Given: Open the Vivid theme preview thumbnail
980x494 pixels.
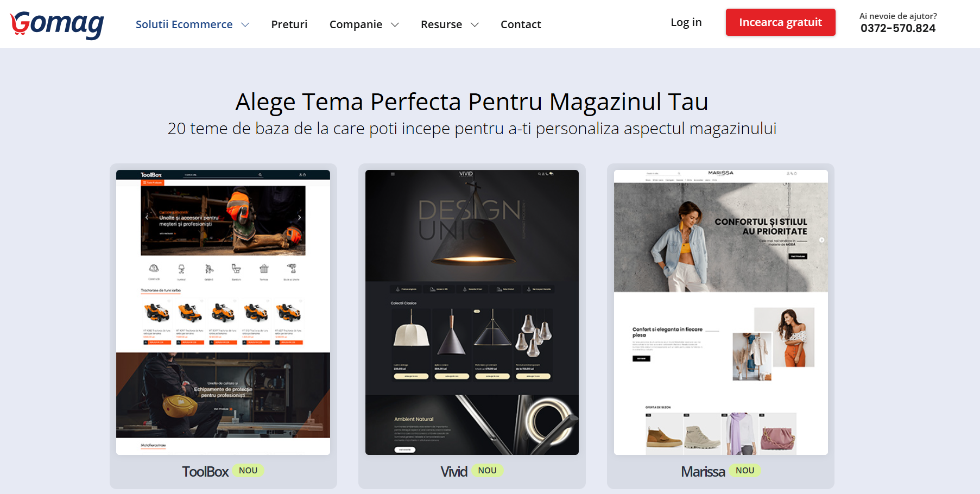Looking at the screenshot, I should pyautogui.click(x=472, y=312).
